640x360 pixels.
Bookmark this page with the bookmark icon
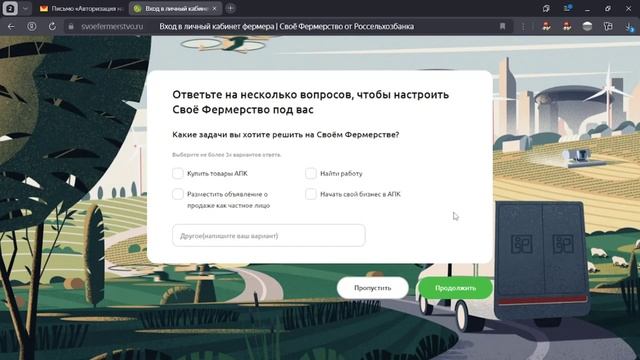point(502,27)
